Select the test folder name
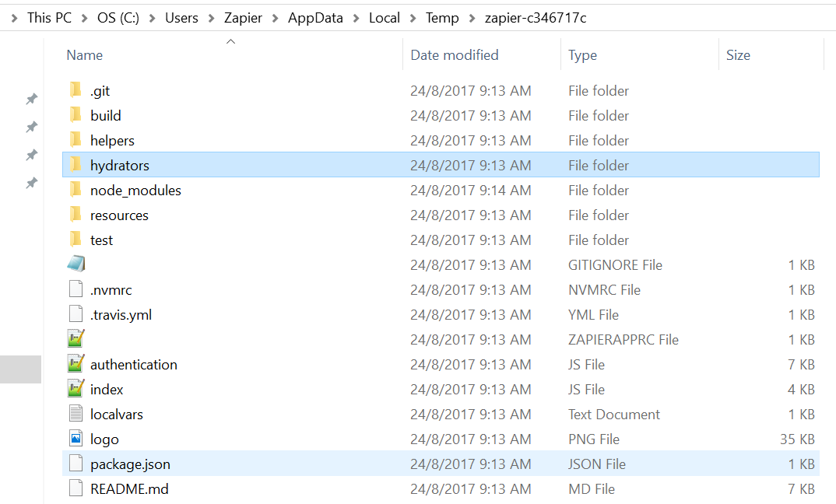Screen dimensions: 836x504 pos(102,240)
